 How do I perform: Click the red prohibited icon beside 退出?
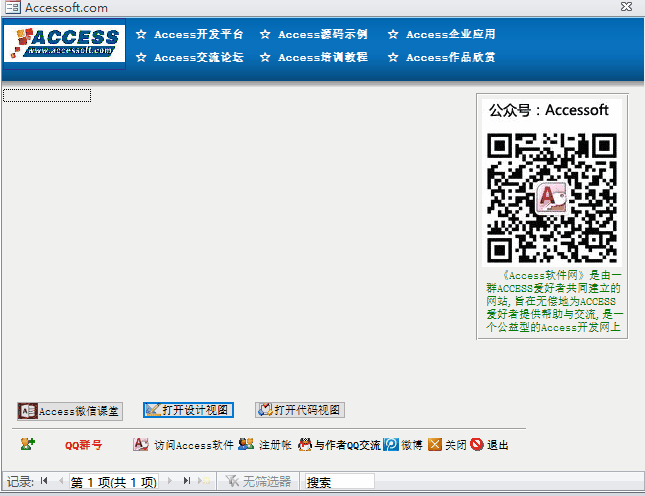point(476,444)
